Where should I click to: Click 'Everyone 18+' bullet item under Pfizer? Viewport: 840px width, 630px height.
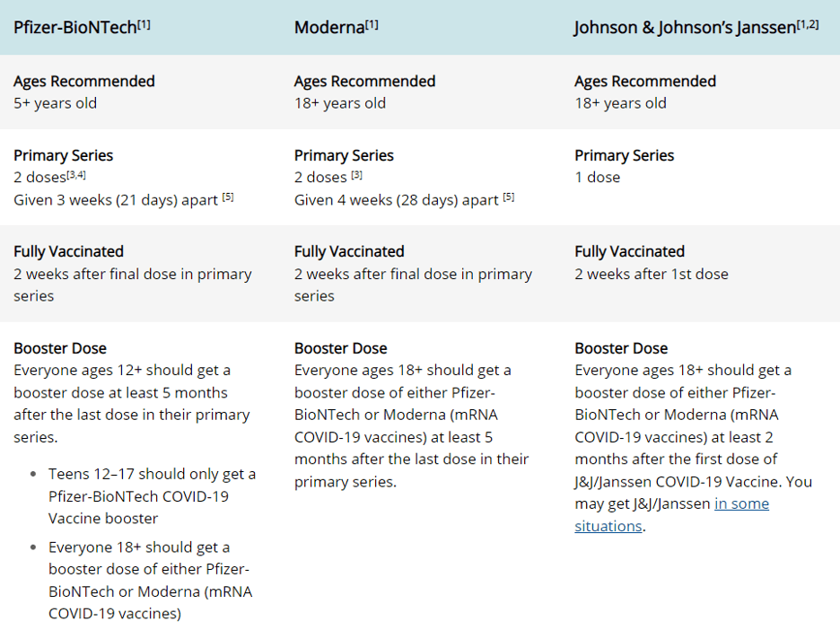coord(149,580)
